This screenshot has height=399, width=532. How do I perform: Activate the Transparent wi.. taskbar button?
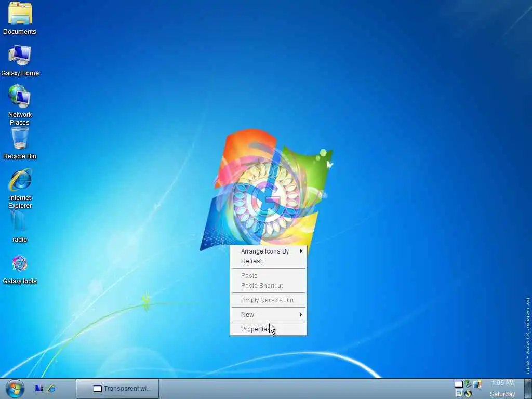(x=117, y=389)
